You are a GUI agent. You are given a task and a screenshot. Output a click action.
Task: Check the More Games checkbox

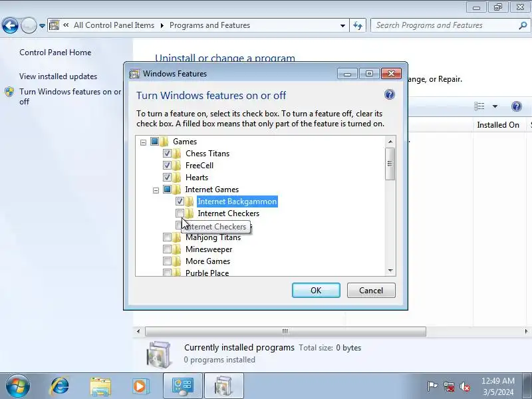click(167, 261)
